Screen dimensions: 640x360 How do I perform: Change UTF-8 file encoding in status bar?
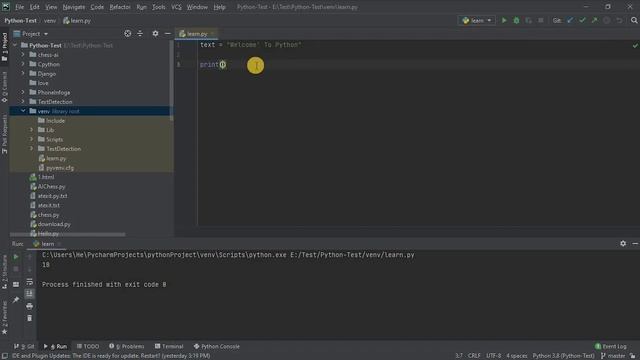493,356
